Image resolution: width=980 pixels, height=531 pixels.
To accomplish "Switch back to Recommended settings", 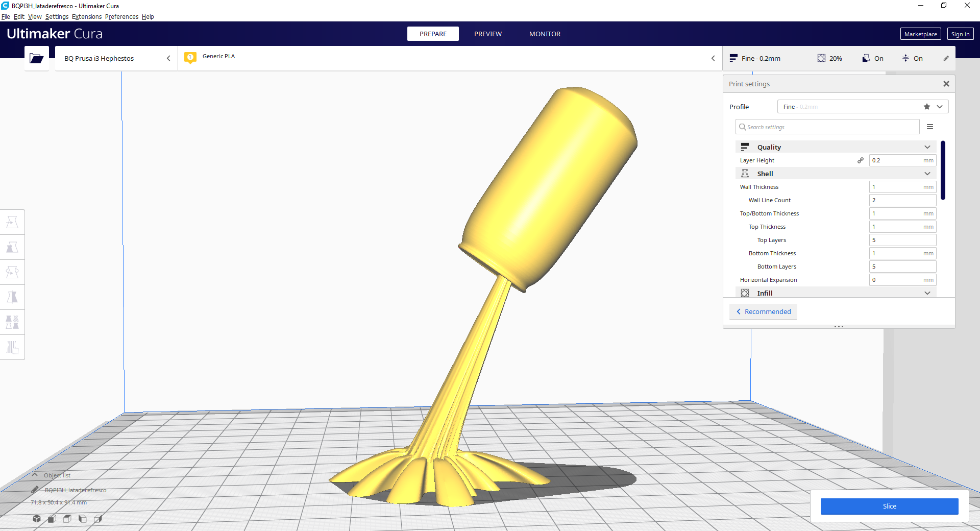I will point(763,311).
